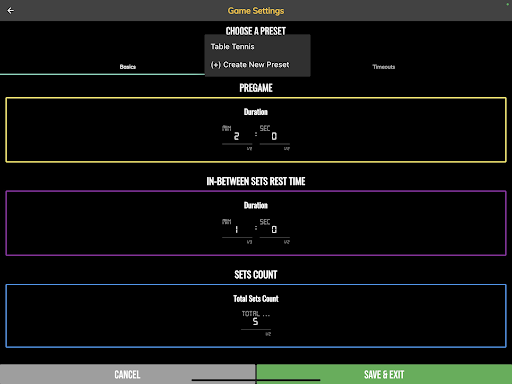Click the Cancel button
Image resolution: width=512 pixels, height=384 pixels.
point(128,374)
